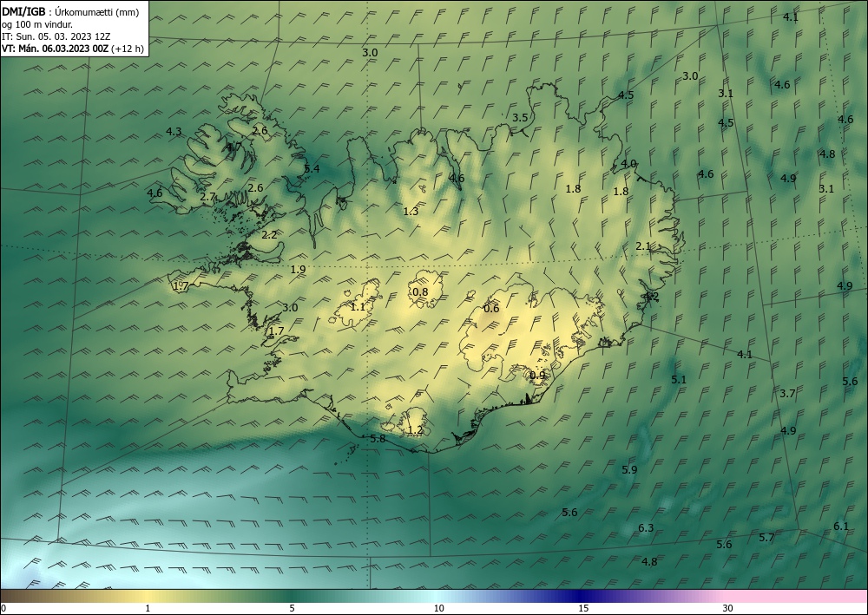Select the 5.7 value on the map
868x615 pixels.
(766, 538)
